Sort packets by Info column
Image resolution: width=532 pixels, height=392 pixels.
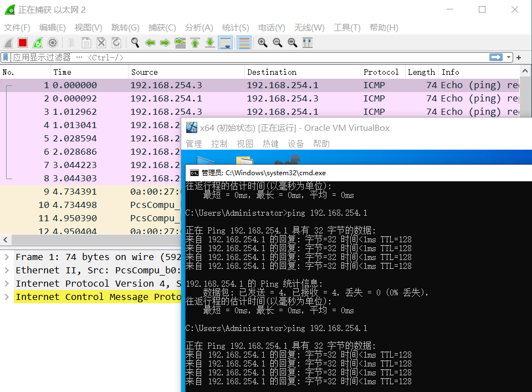(x=479, y=72)
